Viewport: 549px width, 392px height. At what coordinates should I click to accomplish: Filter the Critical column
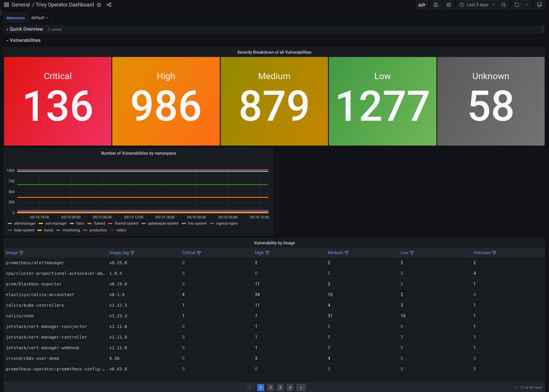(x=199, y=253)
